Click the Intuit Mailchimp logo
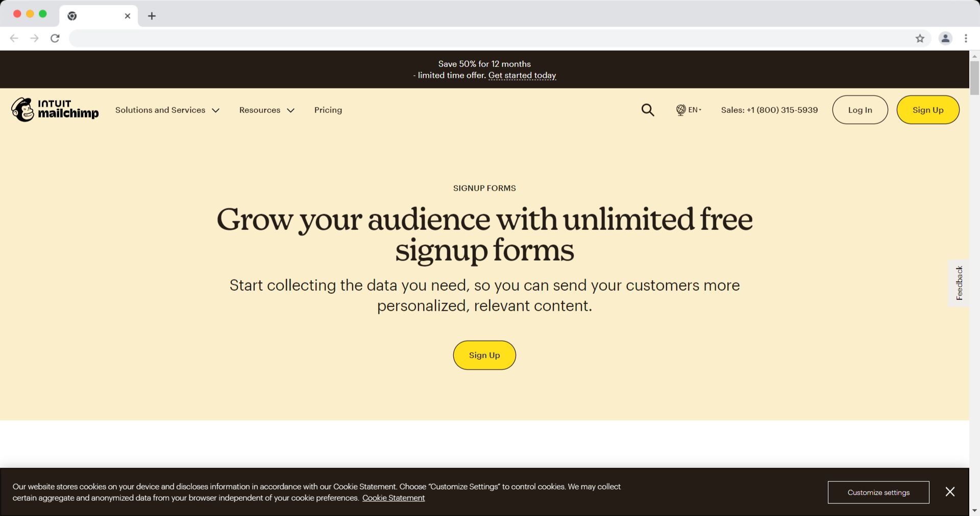Screen dimensions: 980x516 [55, 109]
